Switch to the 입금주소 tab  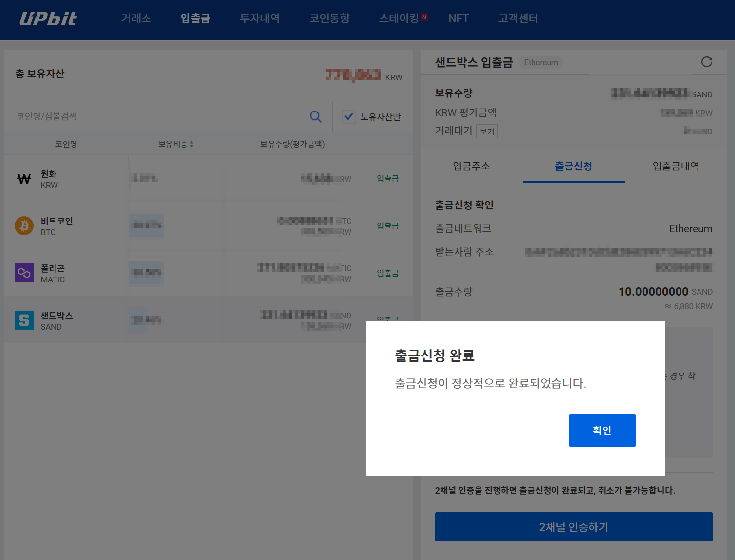pos(472,166)
